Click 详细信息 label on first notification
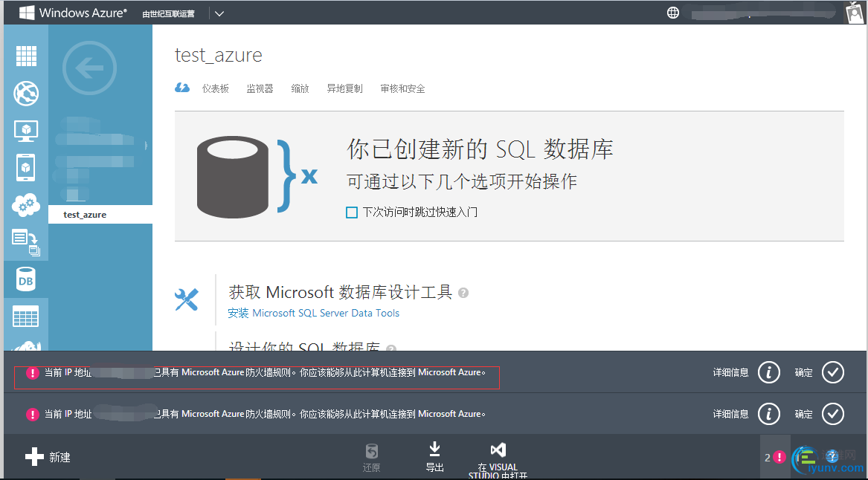The width and height of the screenshot is (868, 480). 730,373
